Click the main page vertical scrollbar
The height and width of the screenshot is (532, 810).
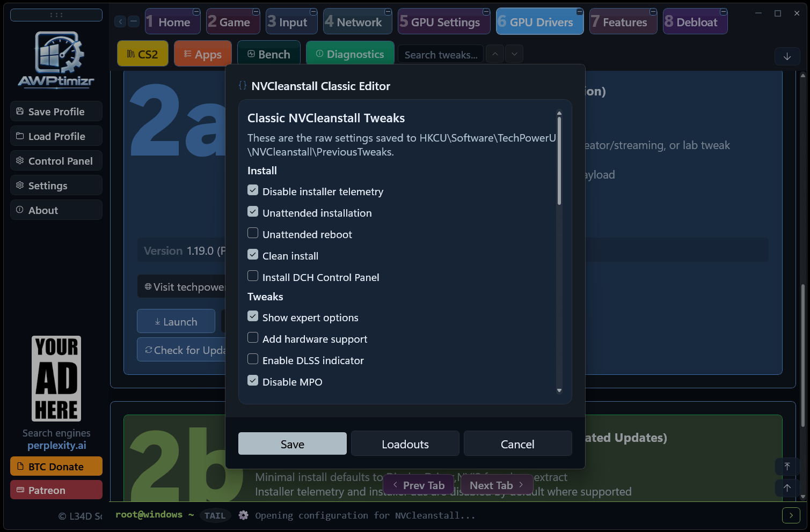(803, 355)
